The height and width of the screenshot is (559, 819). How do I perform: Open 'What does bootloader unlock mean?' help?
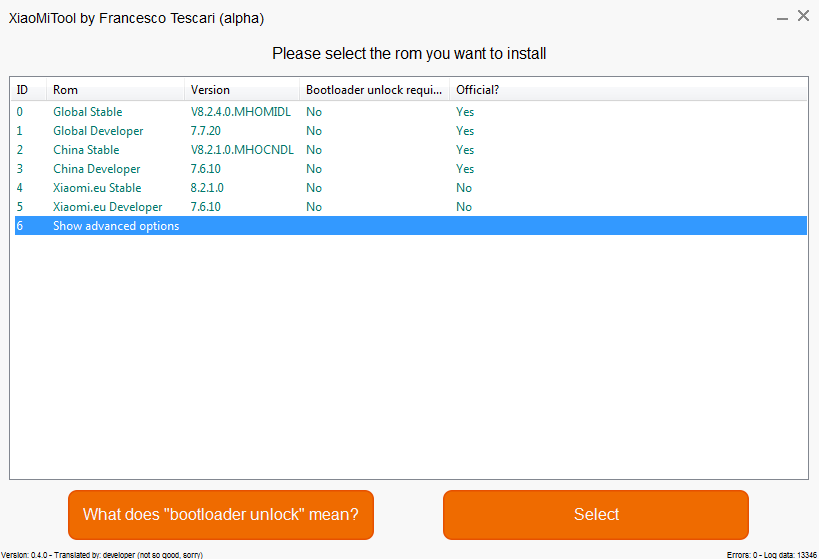pyautogui.click(x=220, y=515)
